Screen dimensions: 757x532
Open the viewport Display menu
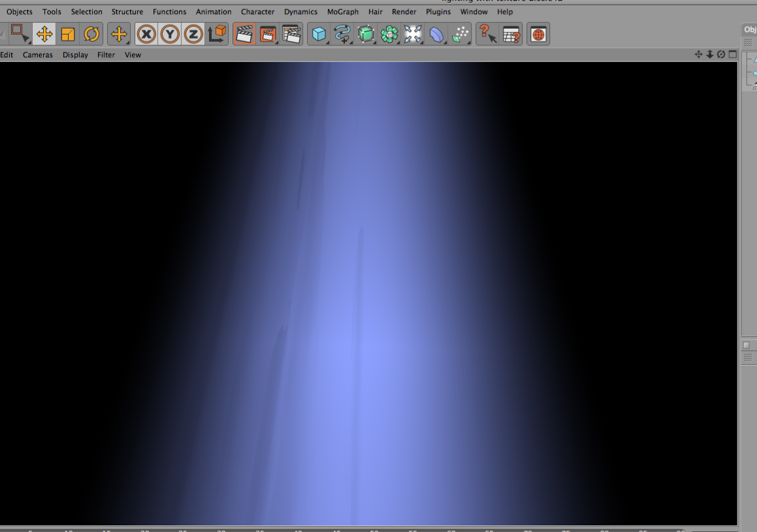75,54
